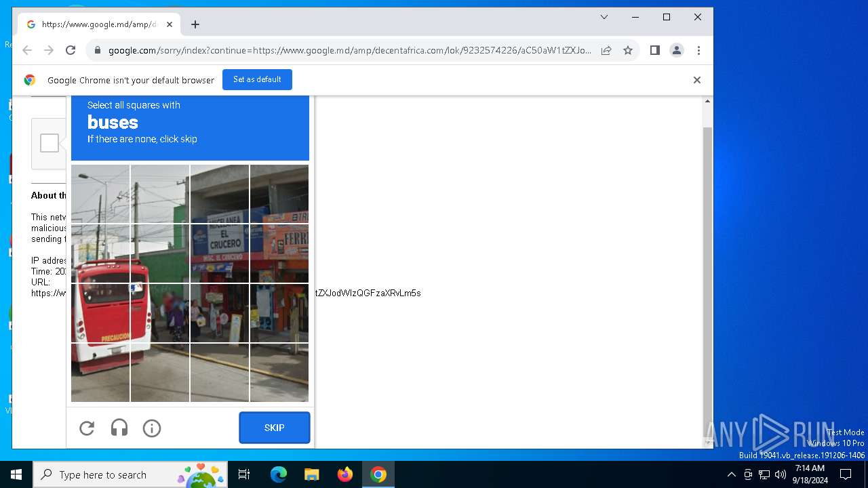The image size is (868, 488).
Task: Open captcha help info icon
Action: (x=152, y=428)
